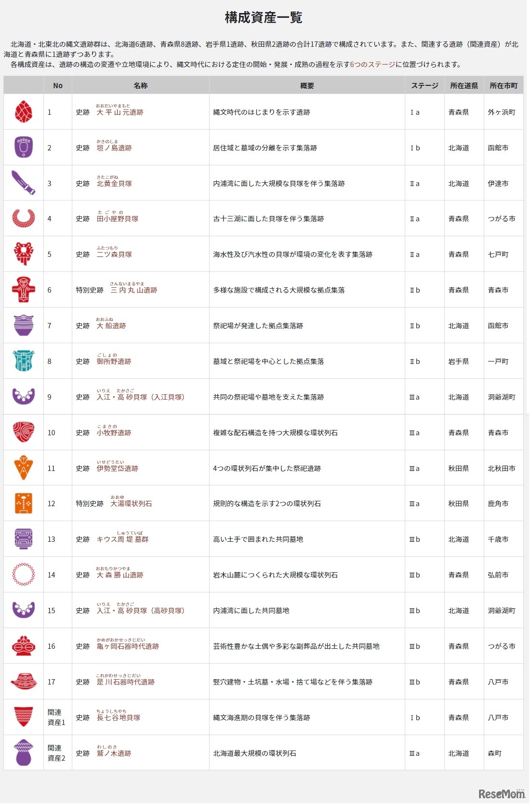Screen dimensions: 532x805
Task: Follow the 是川石器時代遺跡 link
Action: pos(125,682)
